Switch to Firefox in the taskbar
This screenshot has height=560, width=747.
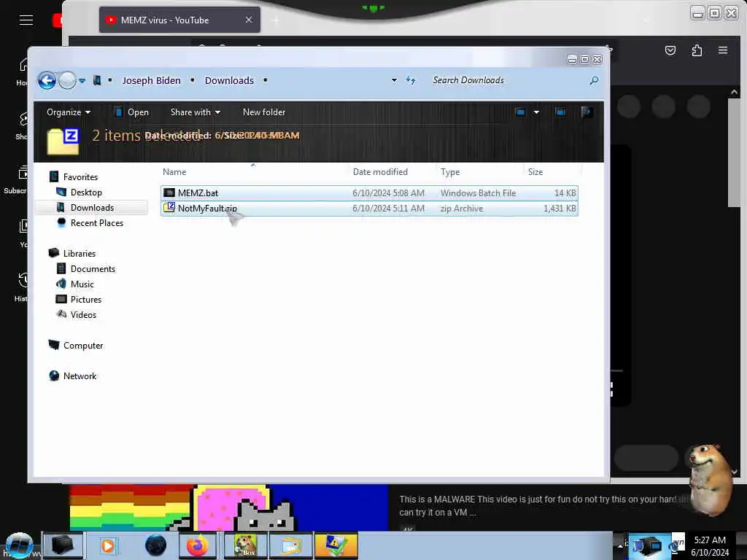pyautogui.click(x=197, y=545)
